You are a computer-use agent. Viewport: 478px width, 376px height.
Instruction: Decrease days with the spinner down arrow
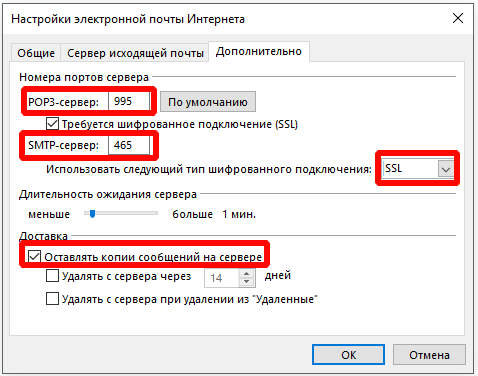tap(247, 282)
